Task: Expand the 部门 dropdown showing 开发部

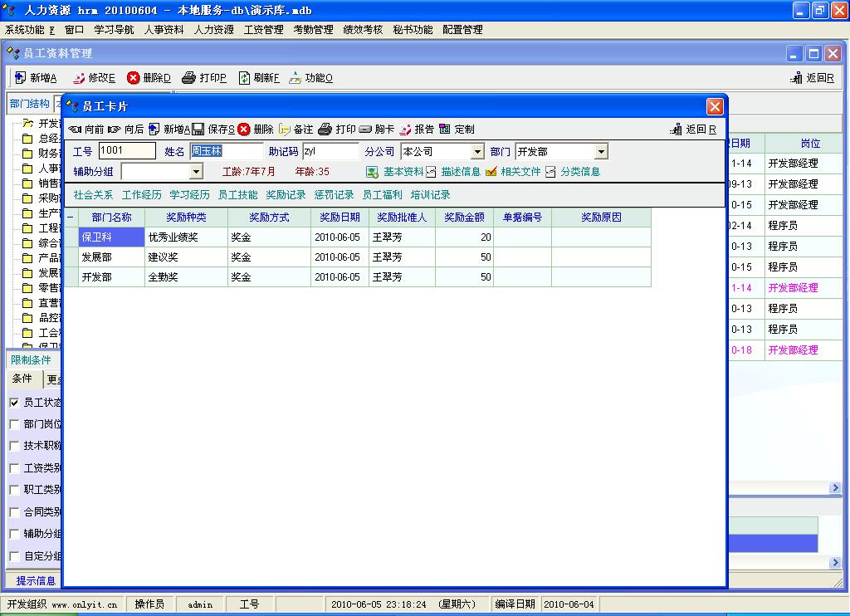Action: click(601, 152)
